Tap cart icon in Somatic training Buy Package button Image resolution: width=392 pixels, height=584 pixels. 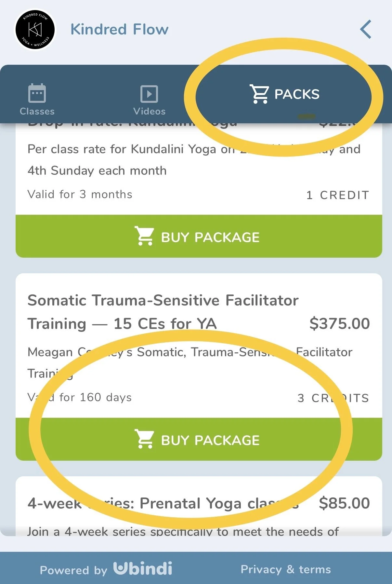coord(144,439)
